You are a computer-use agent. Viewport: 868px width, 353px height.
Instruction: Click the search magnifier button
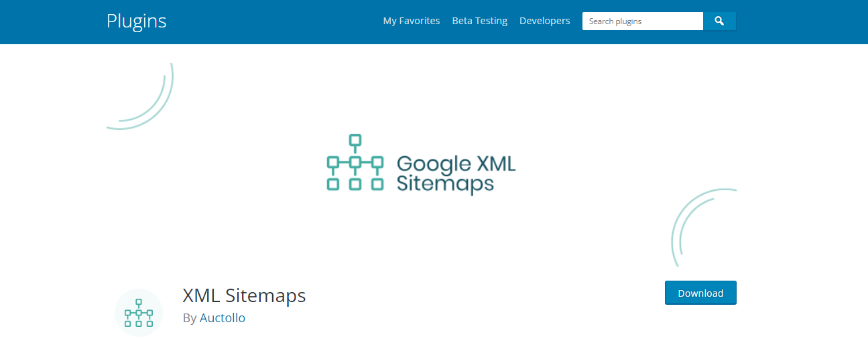719,21
